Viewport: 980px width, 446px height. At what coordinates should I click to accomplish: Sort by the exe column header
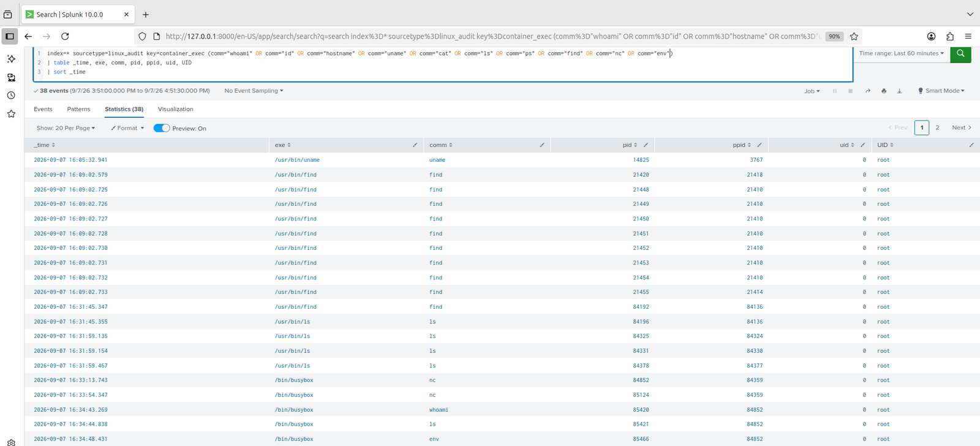tap(282, 145)
